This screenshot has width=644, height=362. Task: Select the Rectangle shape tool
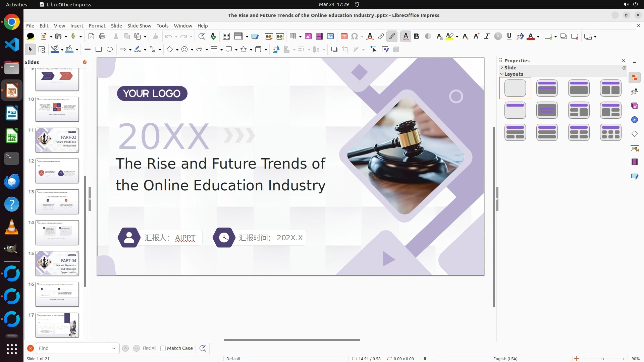click(99, 50)
